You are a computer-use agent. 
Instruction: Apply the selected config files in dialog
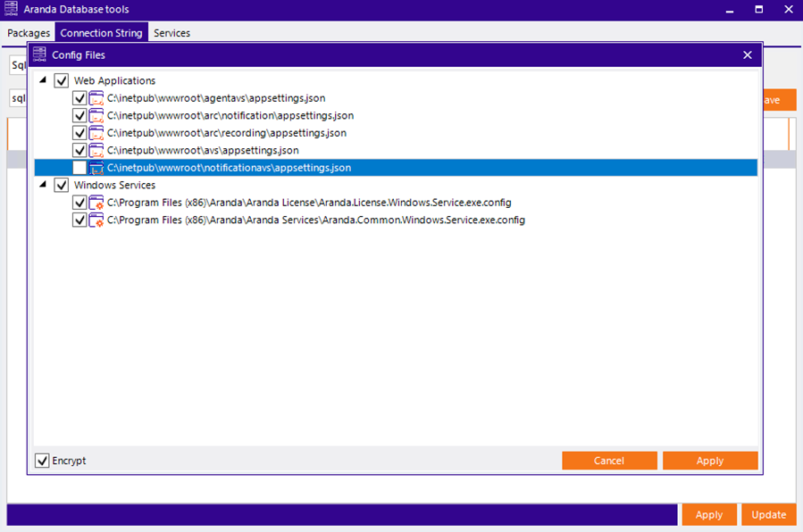[x=710, y=461]
